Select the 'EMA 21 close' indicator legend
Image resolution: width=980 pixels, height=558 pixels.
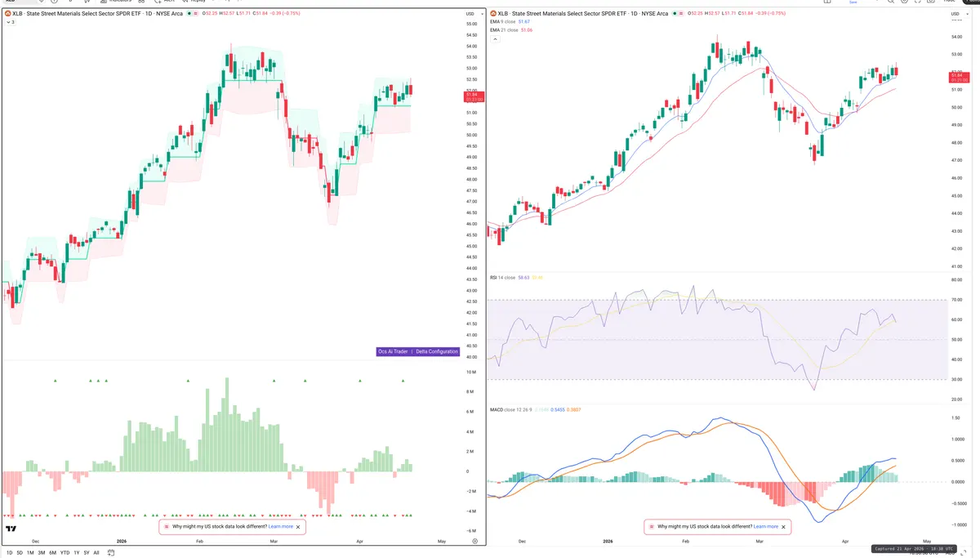click(502, 30)
